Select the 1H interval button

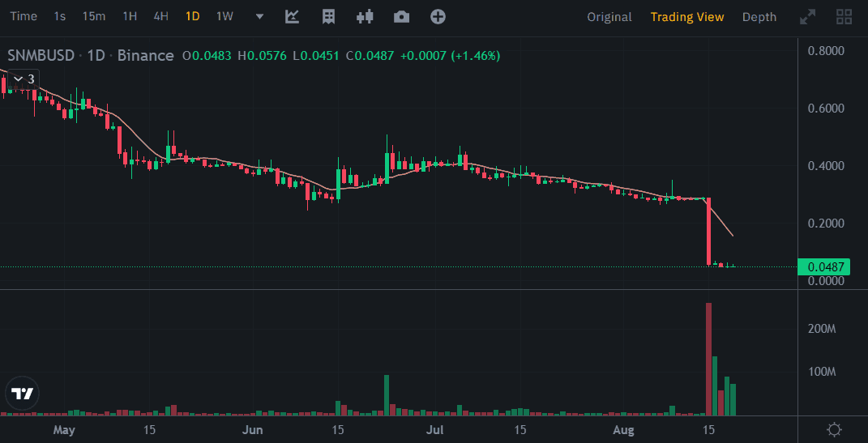point(130,16)
